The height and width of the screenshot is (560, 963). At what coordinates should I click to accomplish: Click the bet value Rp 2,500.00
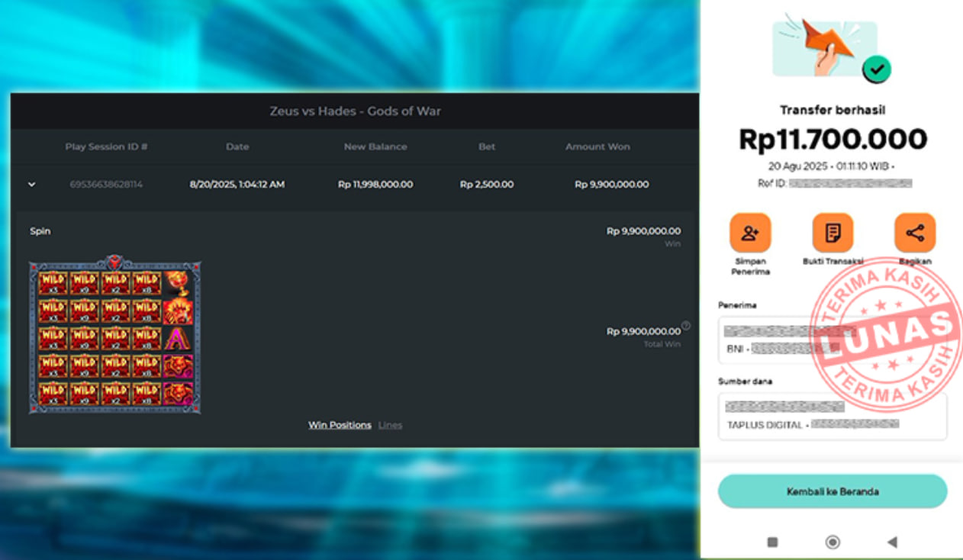pyautogui.click(x=487, y=185)
